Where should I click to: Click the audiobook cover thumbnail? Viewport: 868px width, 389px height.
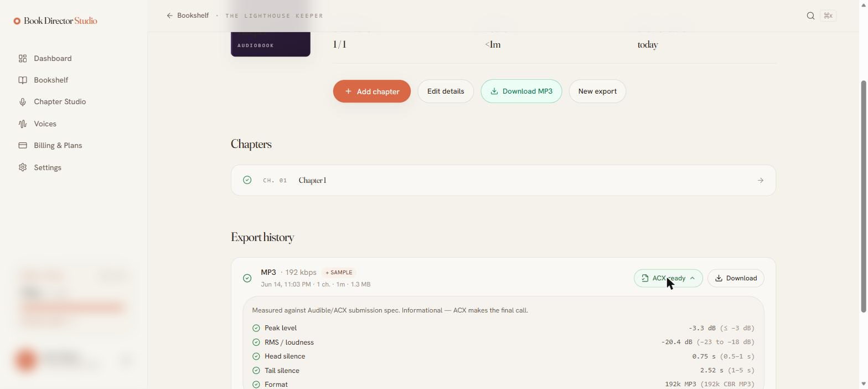click(x=271, y=44)
